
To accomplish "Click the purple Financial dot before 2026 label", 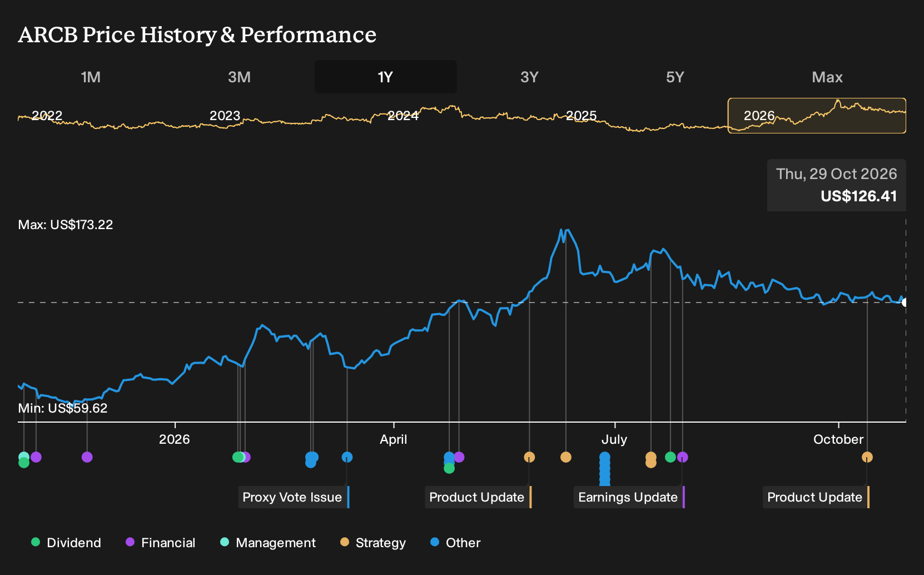I will [87, 457].
